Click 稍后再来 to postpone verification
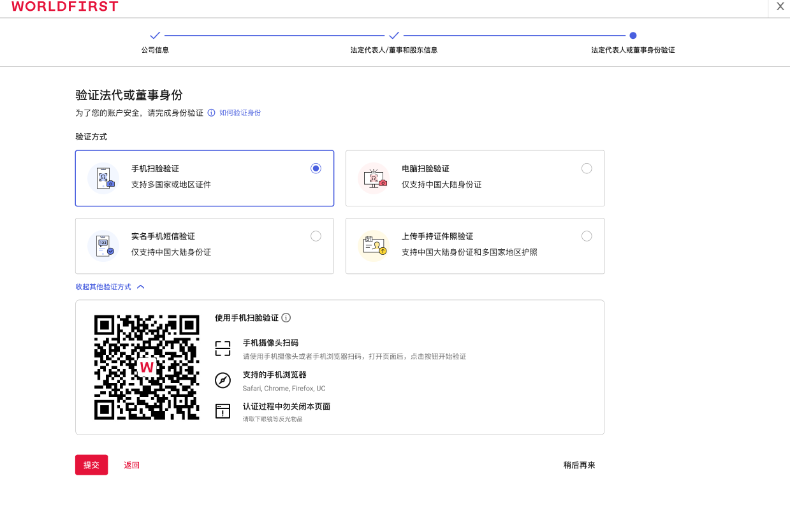This screenshot has height=532, width=790. click(579, 464)
